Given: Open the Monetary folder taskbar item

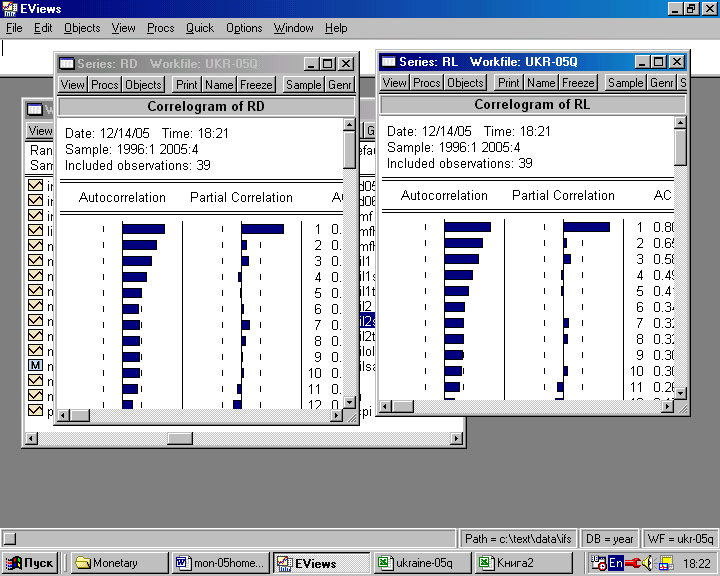Looking at the screenshot, I should (x=120, y=563).
